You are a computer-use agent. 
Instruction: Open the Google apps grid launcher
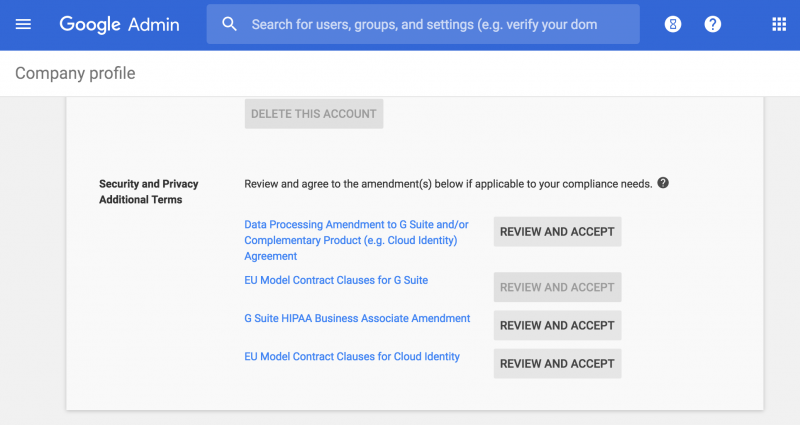coord(779,24)
